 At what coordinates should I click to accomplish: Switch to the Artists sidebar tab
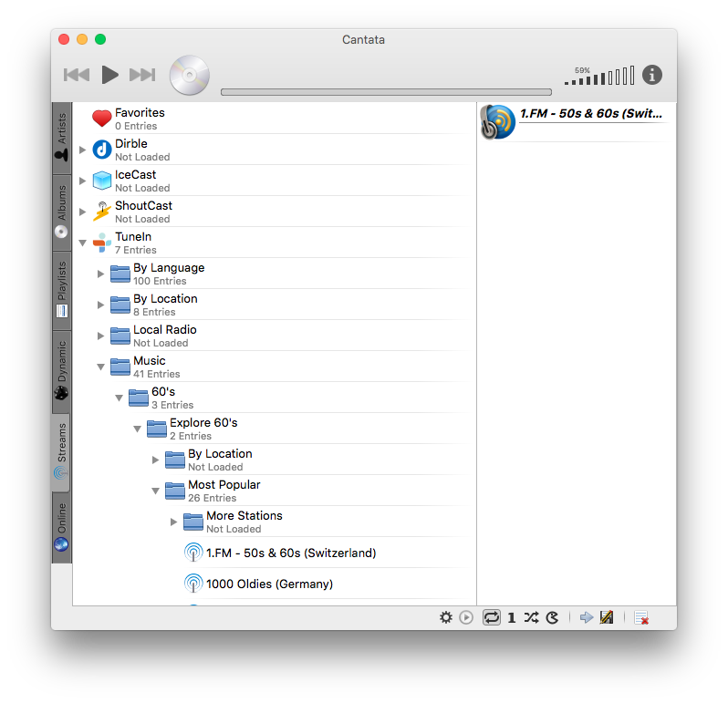click(x=62, y=137)
